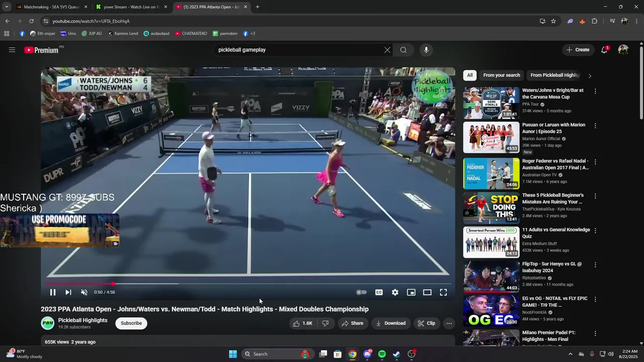Dislike the video
The width and height of the screenshot is (644, 362).
326,323
